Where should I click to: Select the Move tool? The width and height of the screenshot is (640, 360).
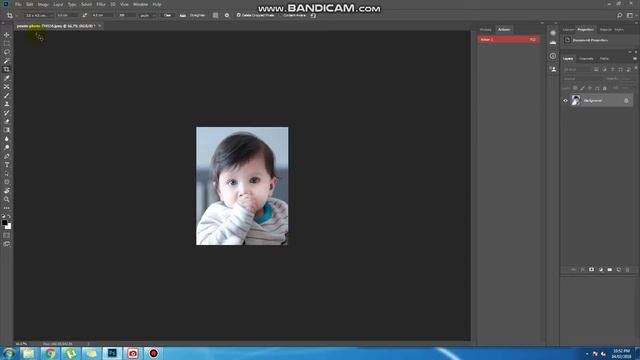tap(7, 35)
